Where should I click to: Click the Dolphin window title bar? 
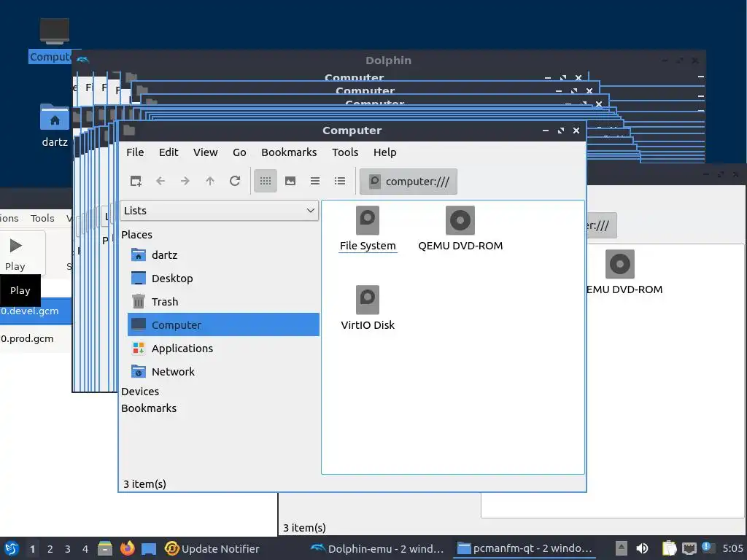[388, 61]
